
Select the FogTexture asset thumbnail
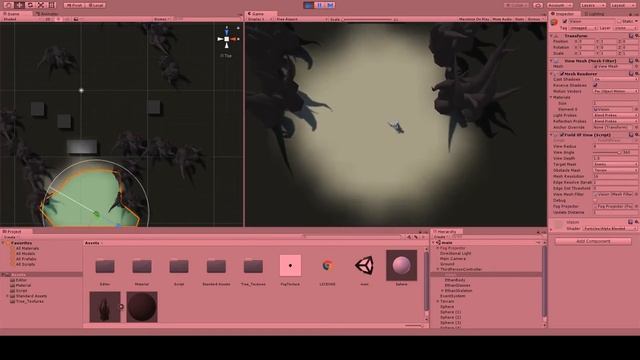pos(290,266)
